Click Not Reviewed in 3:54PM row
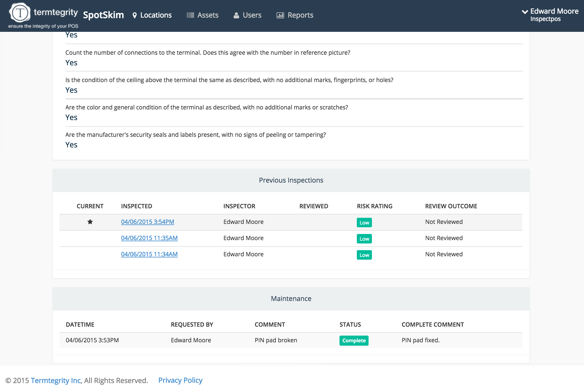Viewport: 584px width, 392px height. tap(444, 222)
